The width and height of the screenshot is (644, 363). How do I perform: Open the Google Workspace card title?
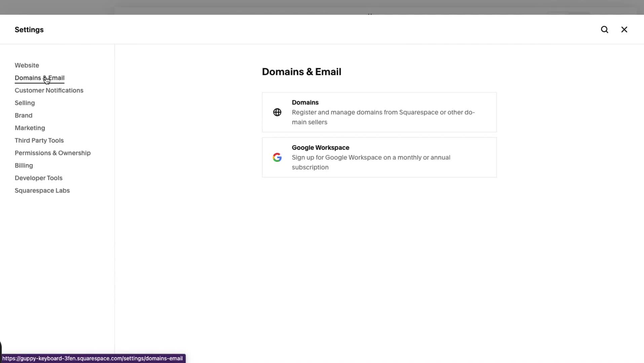321,148
